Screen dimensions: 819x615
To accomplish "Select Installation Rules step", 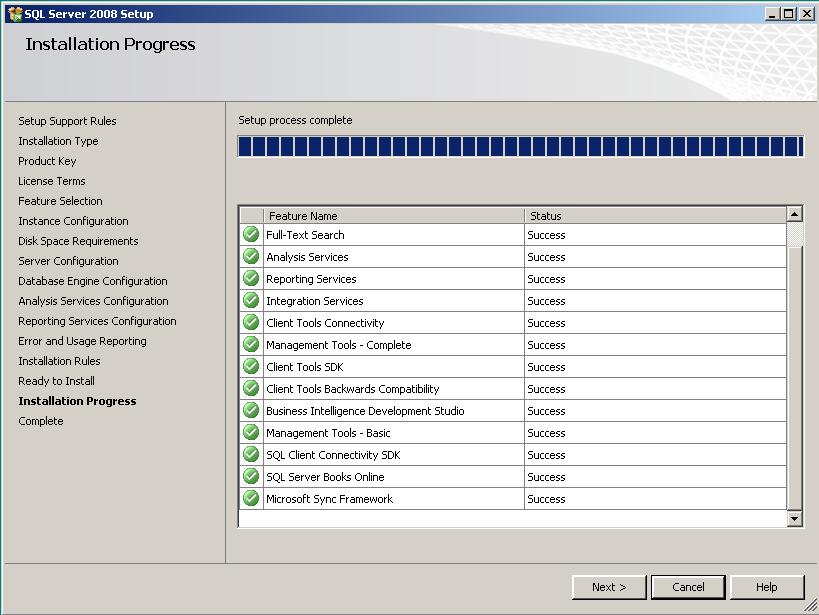I will tap(59, 361).
